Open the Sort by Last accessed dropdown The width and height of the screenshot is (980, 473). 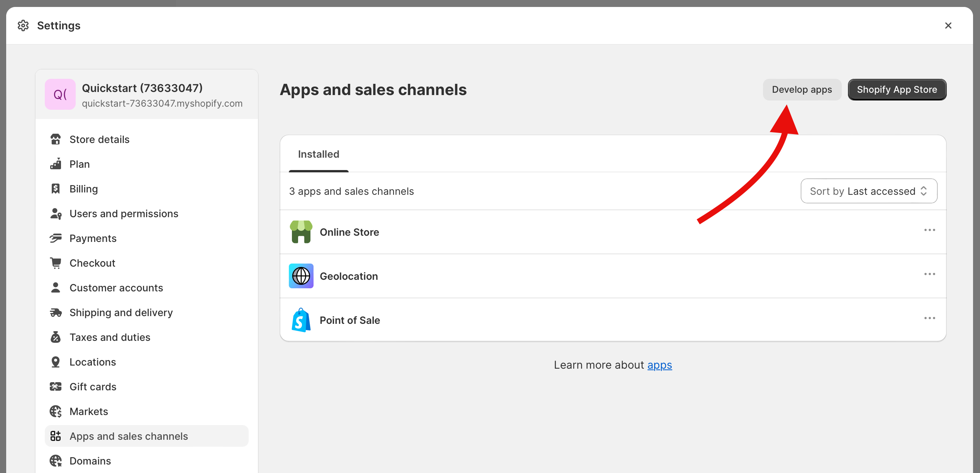coord(869,191)
